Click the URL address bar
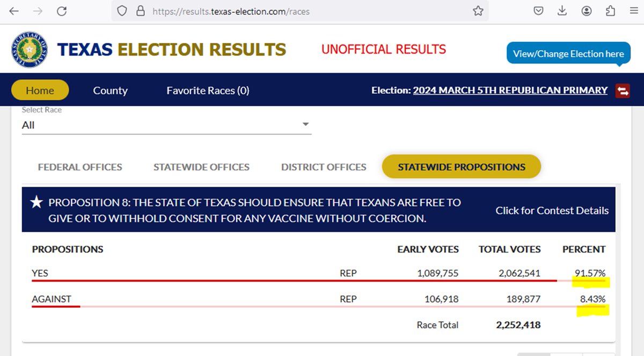The height and width of the screenshot is (356, 644). point(301,11)
